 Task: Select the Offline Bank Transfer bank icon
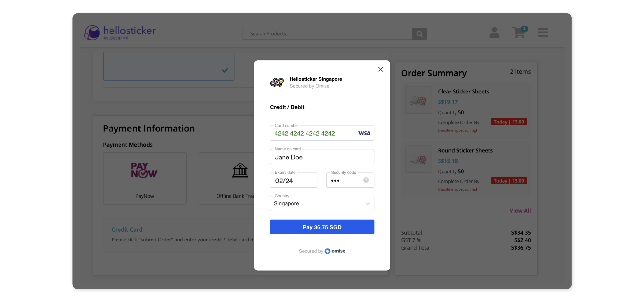coord(240,171)
